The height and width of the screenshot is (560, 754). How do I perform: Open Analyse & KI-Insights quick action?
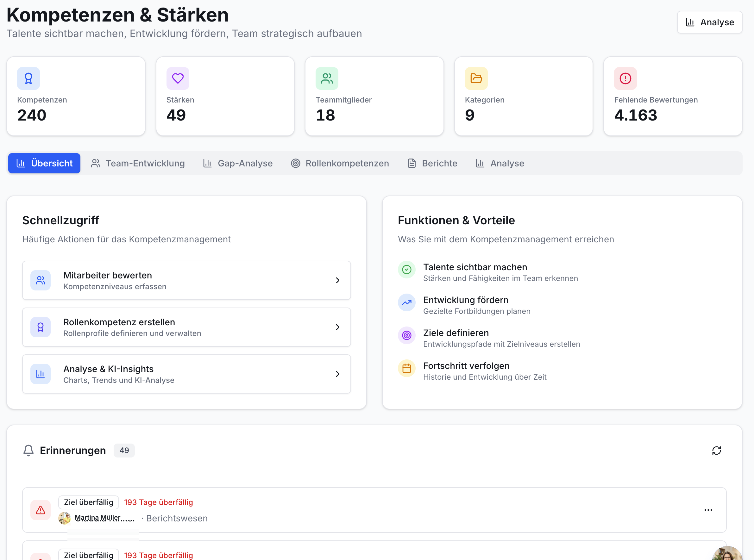186,374
